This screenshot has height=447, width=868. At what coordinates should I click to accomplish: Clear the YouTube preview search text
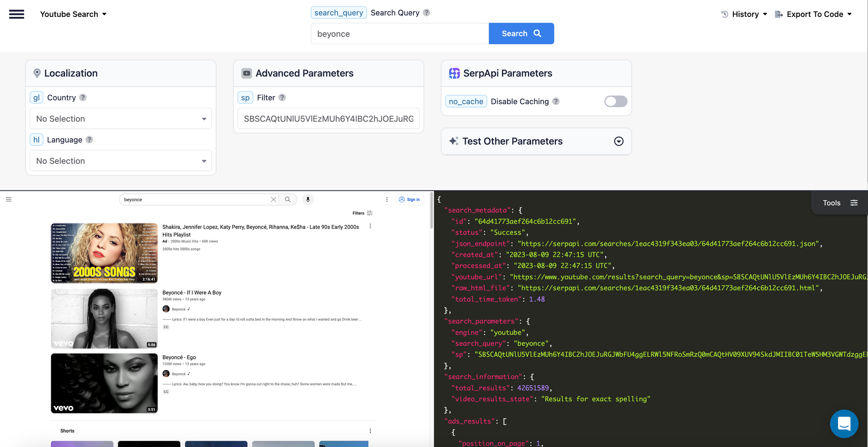pyautogui.click(x=273, y=200)
